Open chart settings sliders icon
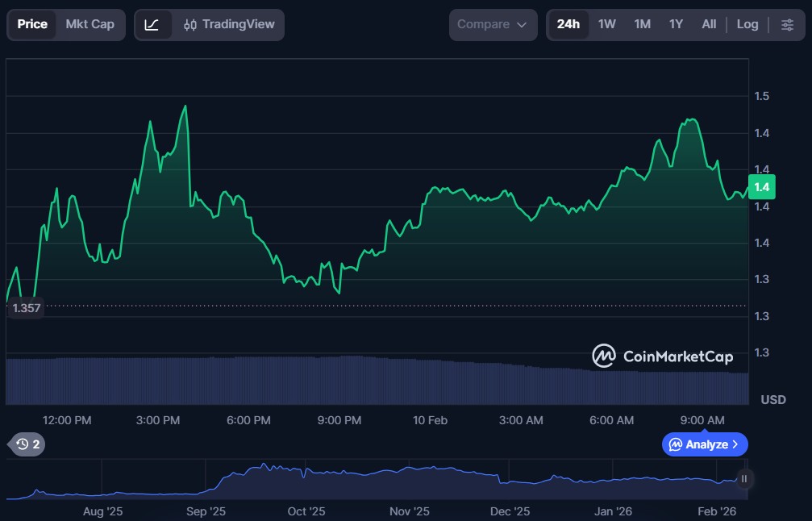Screen dimensions: 812x521 (x=787, y=25)
